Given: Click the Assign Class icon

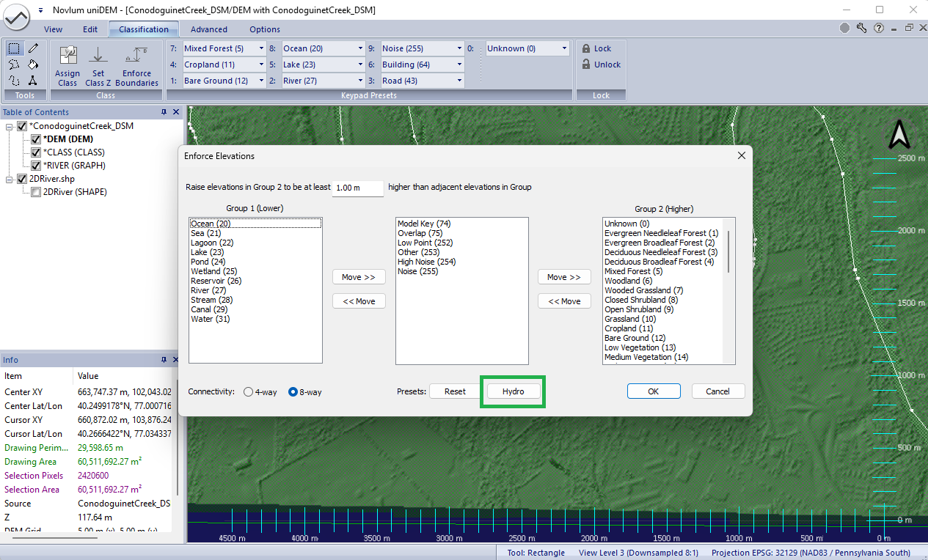Looking at the screenshot, I should [67, 56].
